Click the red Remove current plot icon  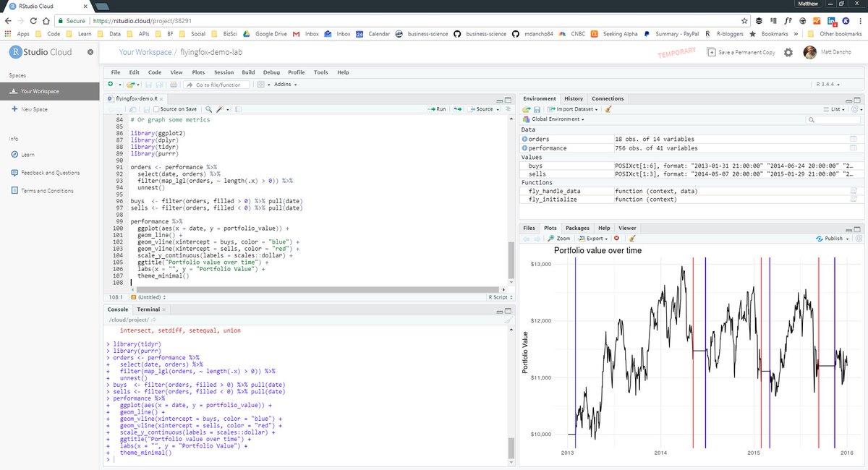point(616,238)
